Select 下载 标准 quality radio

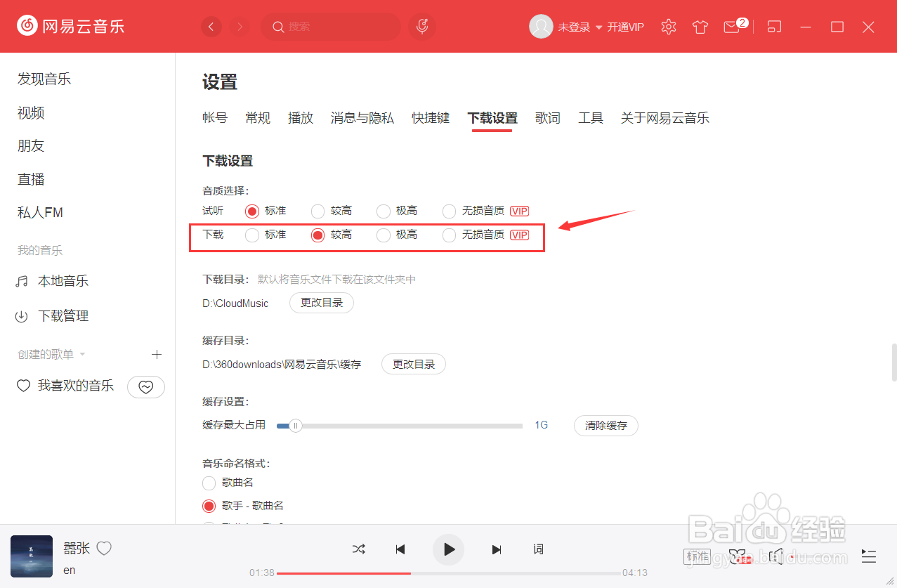coord(252,235)
